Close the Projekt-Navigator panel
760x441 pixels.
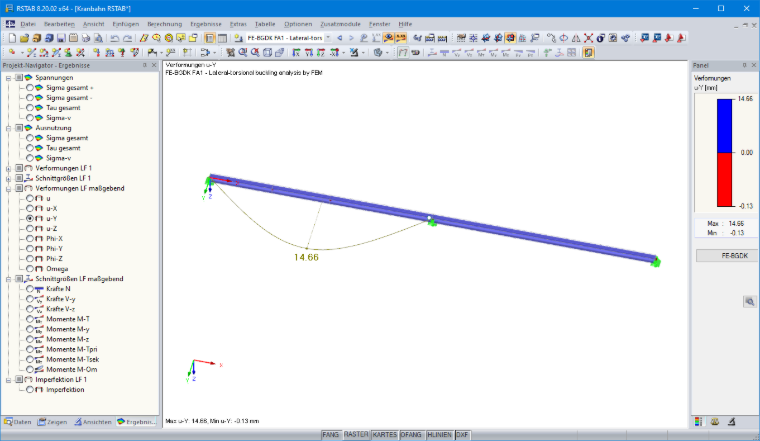click(x=154, y=65)
